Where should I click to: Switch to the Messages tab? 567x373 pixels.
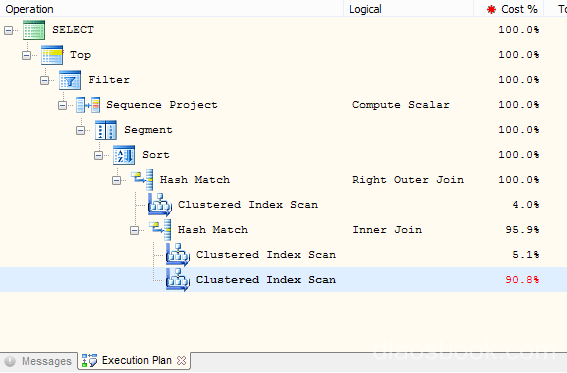click(x=39, y=361)
